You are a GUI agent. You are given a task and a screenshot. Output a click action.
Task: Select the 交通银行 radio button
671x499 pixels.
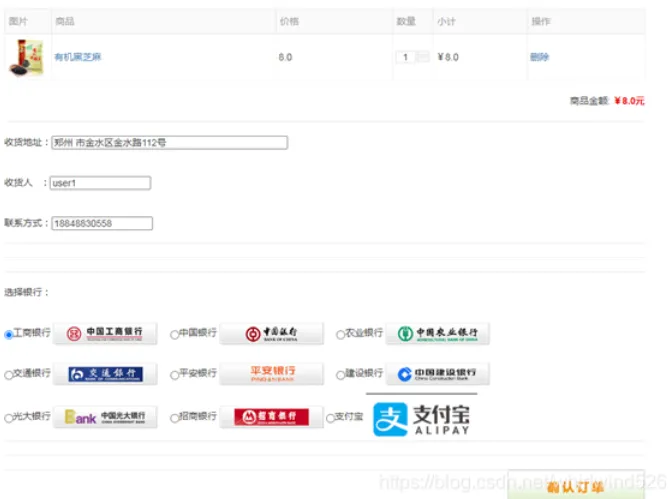click(x=9, y=375)
